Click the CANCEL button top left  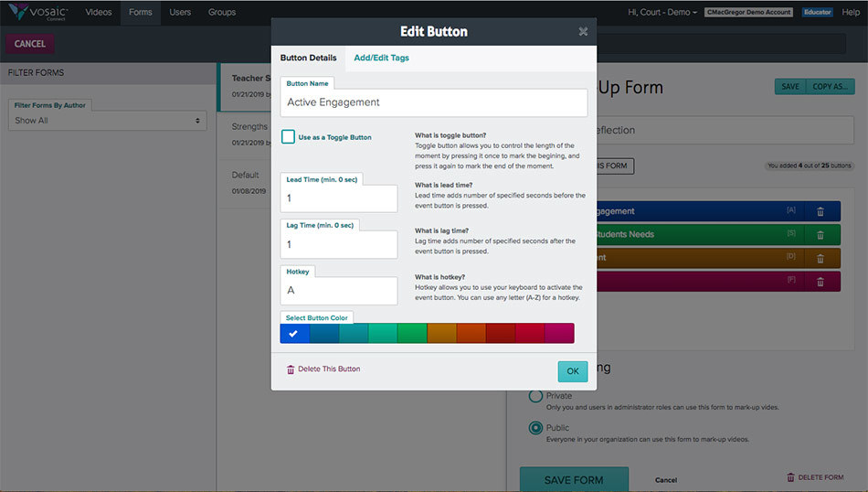(30, 44)
